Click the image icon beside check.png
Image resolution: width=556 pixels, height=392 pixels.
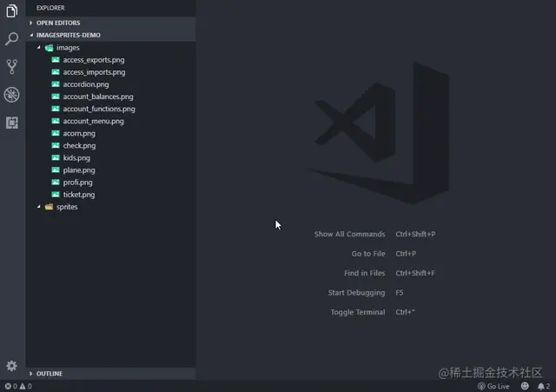[56, 145]
